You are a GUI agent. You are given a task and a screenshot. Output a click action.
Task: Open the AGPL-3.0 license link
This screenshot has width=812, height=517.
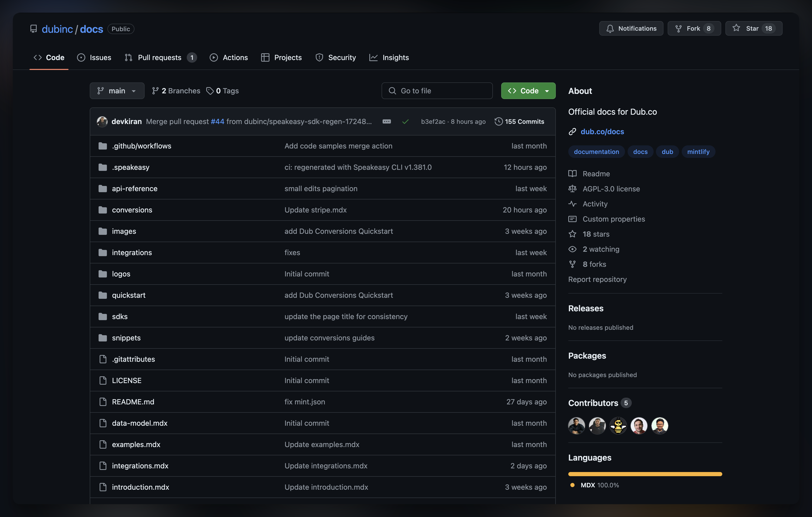click(x=611, y=189)
